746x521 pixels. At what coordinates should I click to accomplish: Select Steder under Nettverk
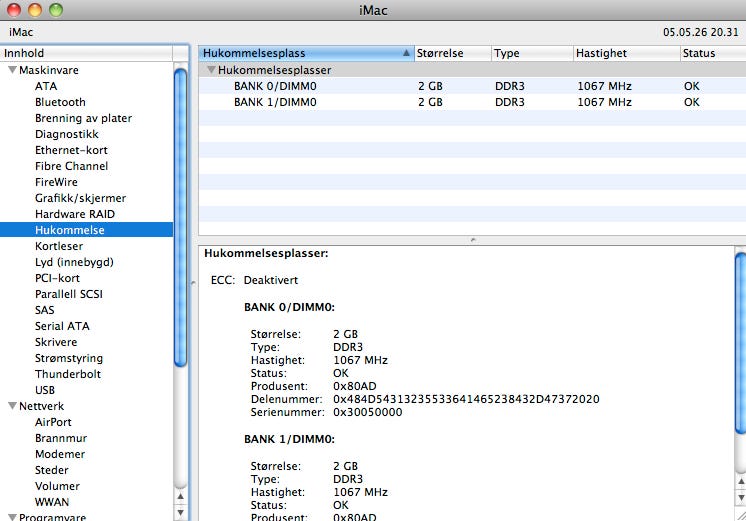coord(51,470)
